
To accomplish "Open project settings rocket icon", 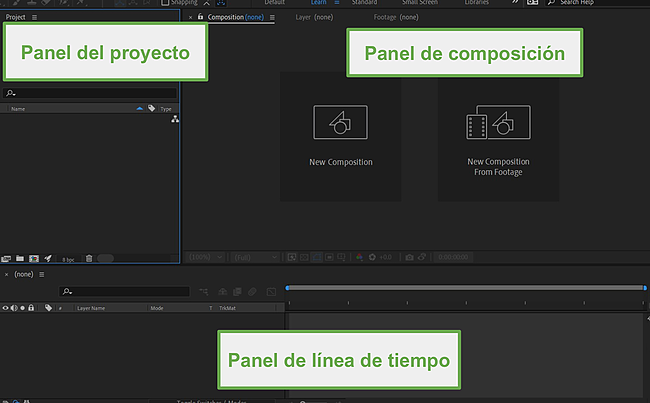I will point(48,258).
